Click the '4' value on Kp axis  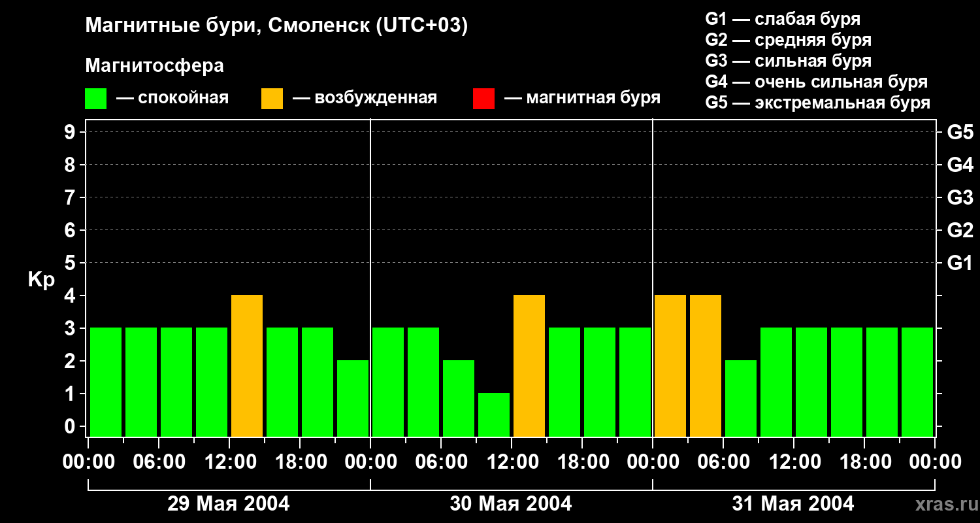[71, 295]
